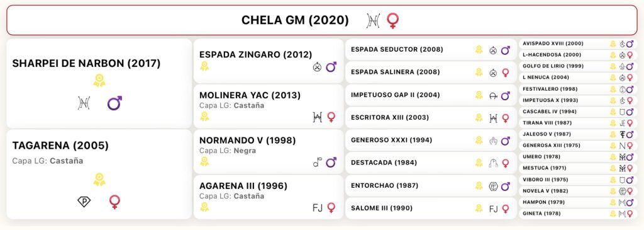Click the breeder brand icon beside CHELA GM title

[x=373, y=21]
